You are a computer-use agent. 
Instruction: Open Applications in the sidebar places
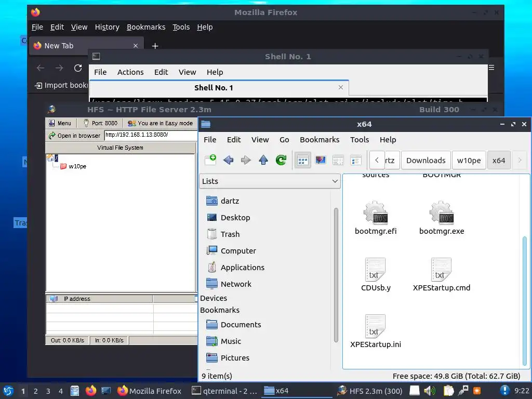[x=235, y=268]
